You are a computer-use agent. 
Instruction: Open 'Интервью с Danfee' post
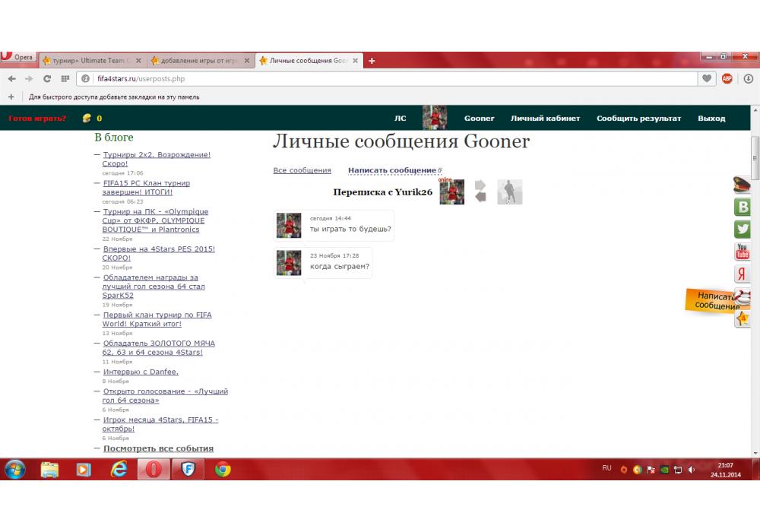pyautogui.click(x=141, y=372)
